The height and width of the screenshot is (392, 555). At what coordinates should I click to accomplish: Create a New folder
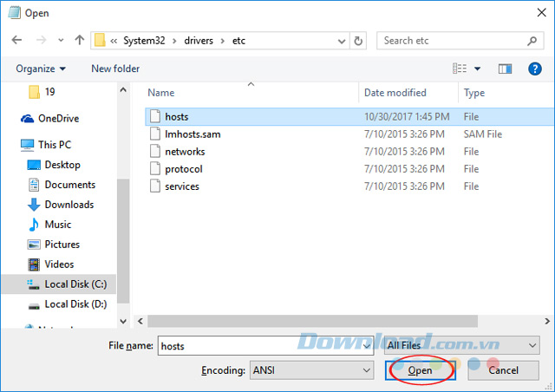tap(115, 69)
